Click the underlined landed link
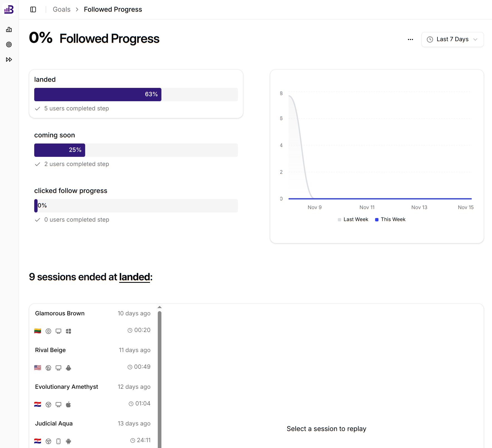Screen dimensions: 492x448 point(134,277)
